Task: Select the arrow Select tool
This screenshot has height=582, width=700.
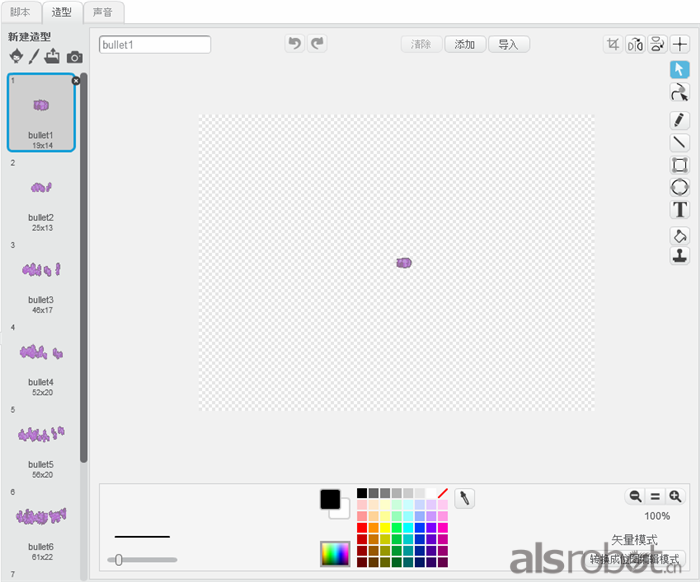Action: pos(679,70)
